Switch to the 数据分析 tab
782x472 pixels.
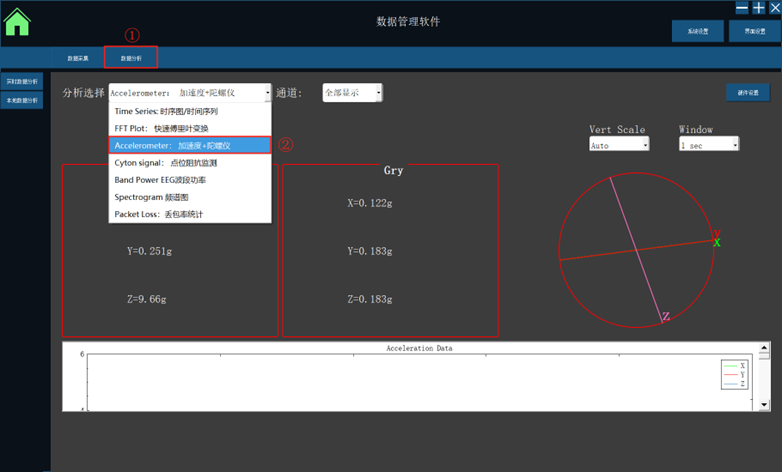[x=131, y=59]
